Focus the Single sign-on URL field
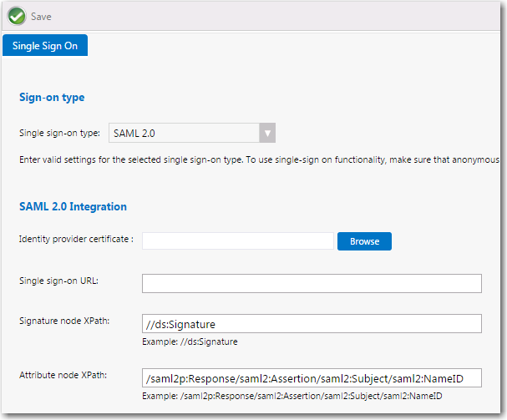The image size is (507, 420). click(312, 283)
